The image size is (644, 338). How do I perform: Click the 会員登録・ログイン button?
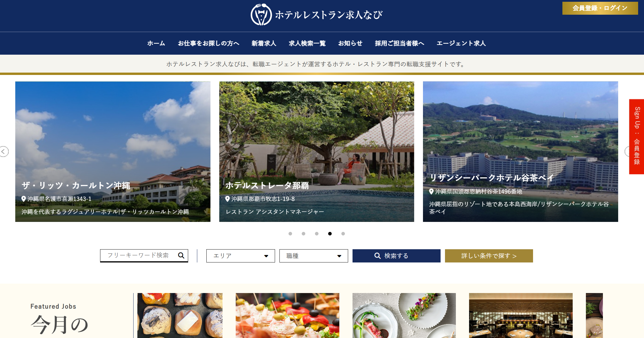tap(600, 8)
